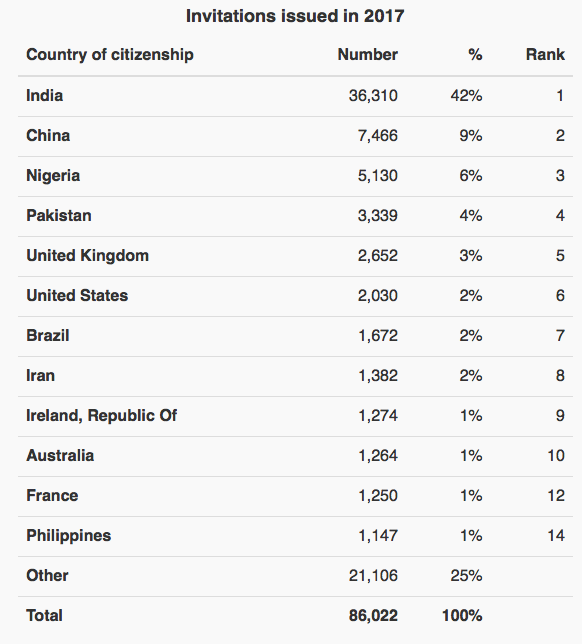This screenshot has height=644, width=582.
Task: Click the 'Country of citizenship' column header
Action: pos(110,55)
